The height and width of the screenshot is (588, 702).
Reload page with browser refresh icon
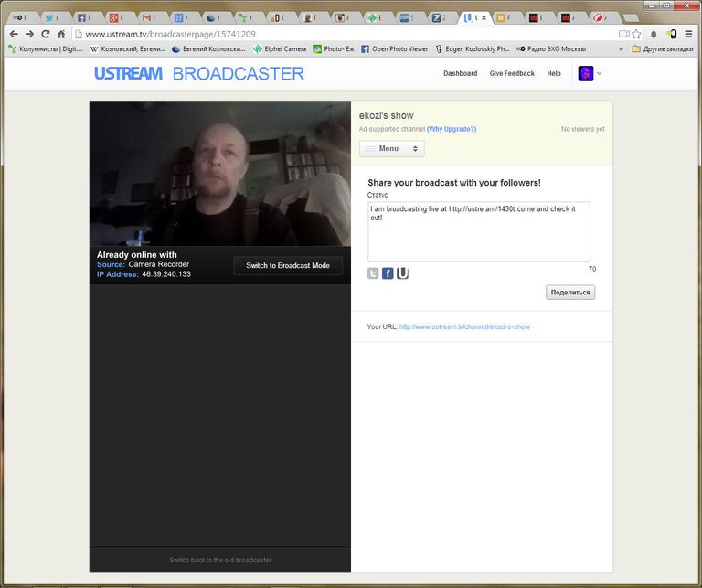point(45,34)
